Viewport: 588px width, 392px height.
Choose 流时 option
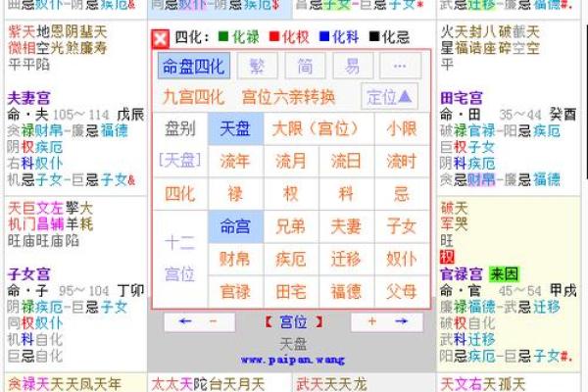click(402, 162)
